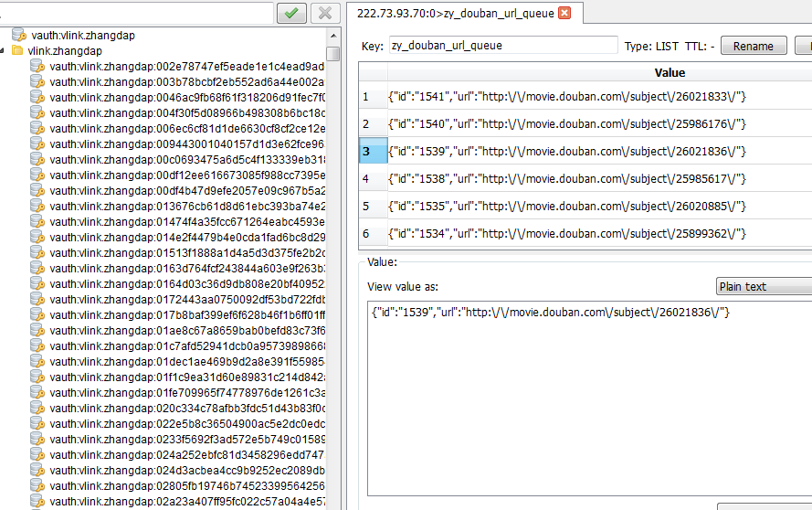This screenshot has width=812, height=510.
Task: Click row header number 1
Action: click(373, 96)
